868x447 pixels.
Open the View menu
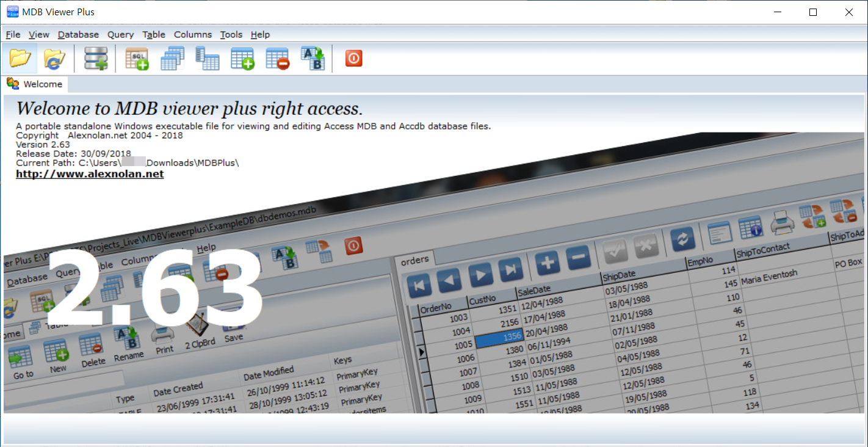pyautogui.click(x=39, y=35)
